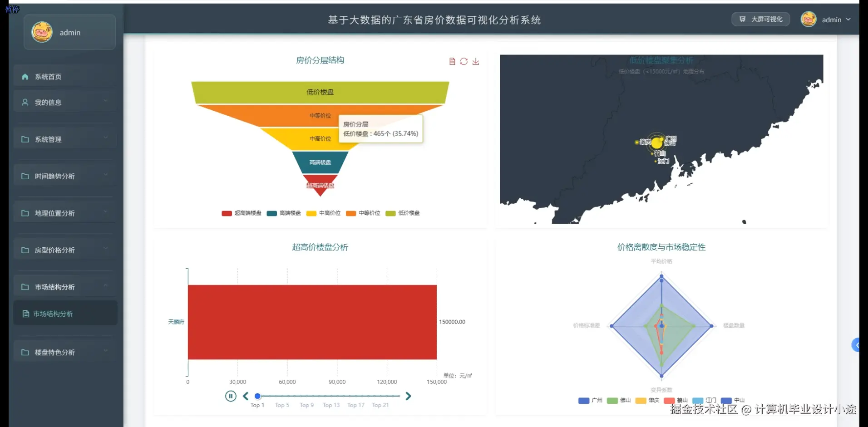This screenshot has height=427, width=868.
Task: Click the 大屏可视化 button
Action: pos(761,19)
